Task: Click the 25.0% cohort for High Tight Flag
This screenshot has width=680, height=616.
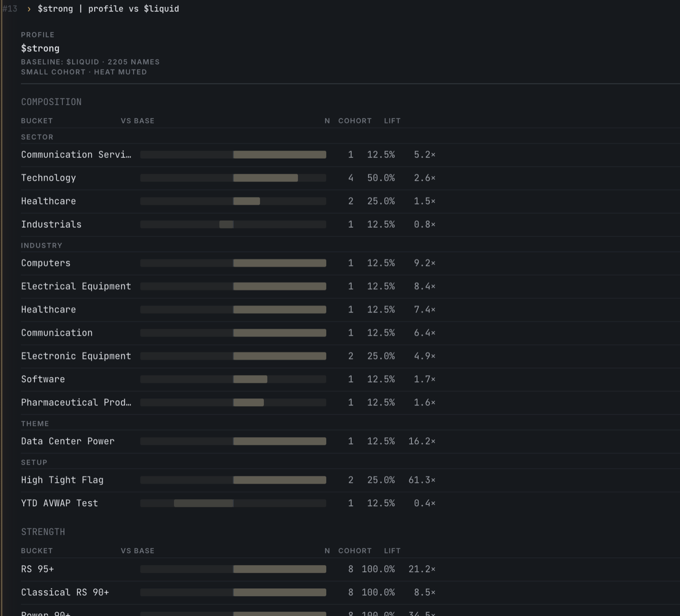Action: pyautogui.click(x=381, y=480)
